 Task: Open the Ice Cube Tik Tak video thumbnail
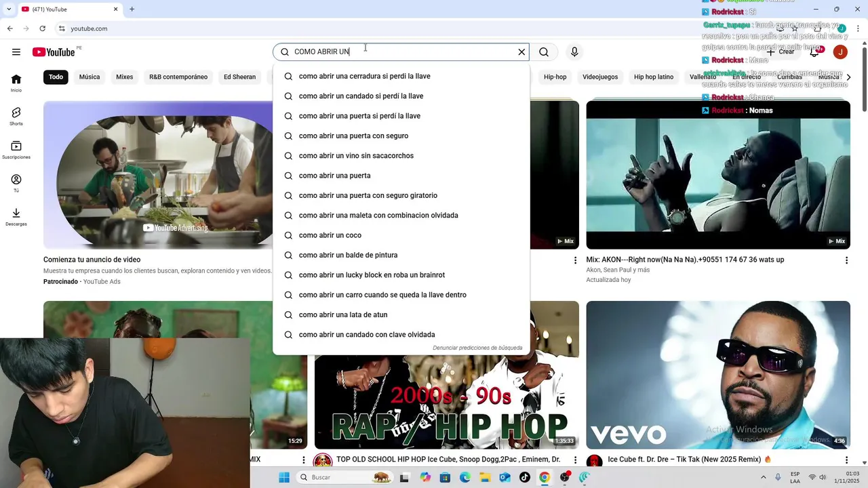click(718, 375)
